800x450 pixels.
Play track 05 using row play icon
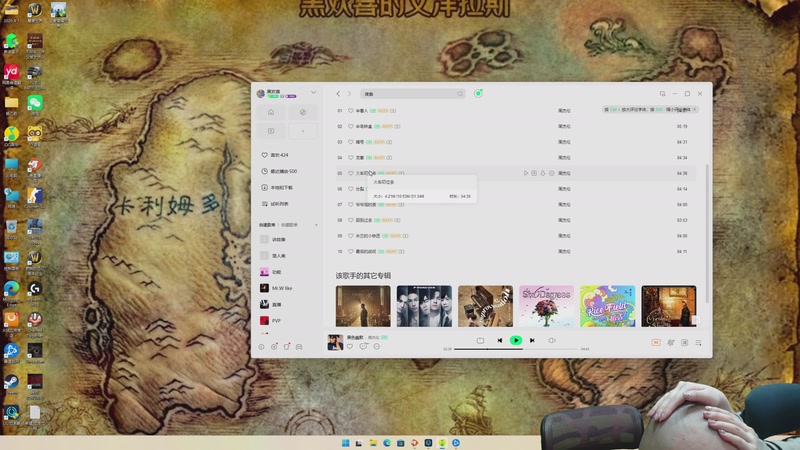coord(526,173)
